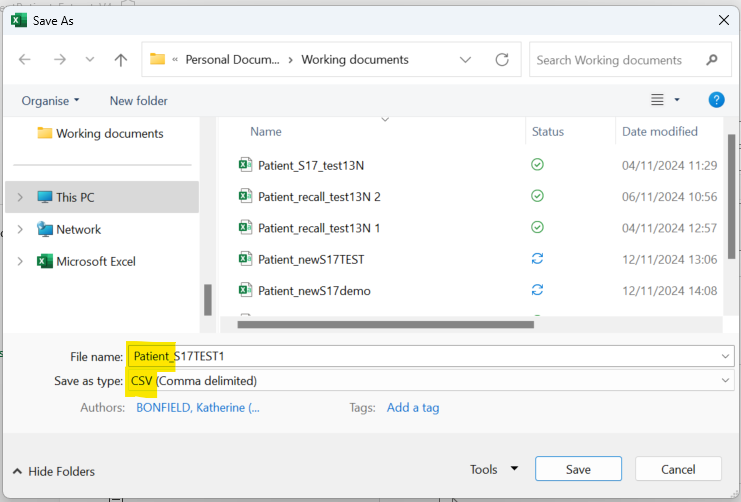The height and width of the screenshot is (502, 741).
Task: Click the folder icon in the address bar
Action: [x=157, y=59]
